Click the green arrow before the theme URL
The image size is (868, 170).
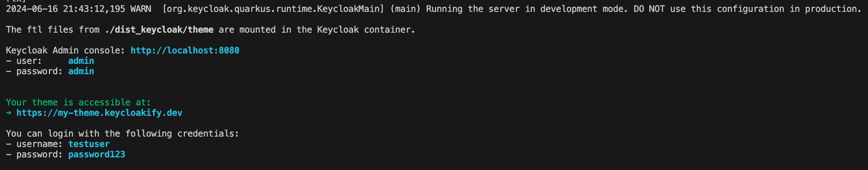click(x=9, y=113)
